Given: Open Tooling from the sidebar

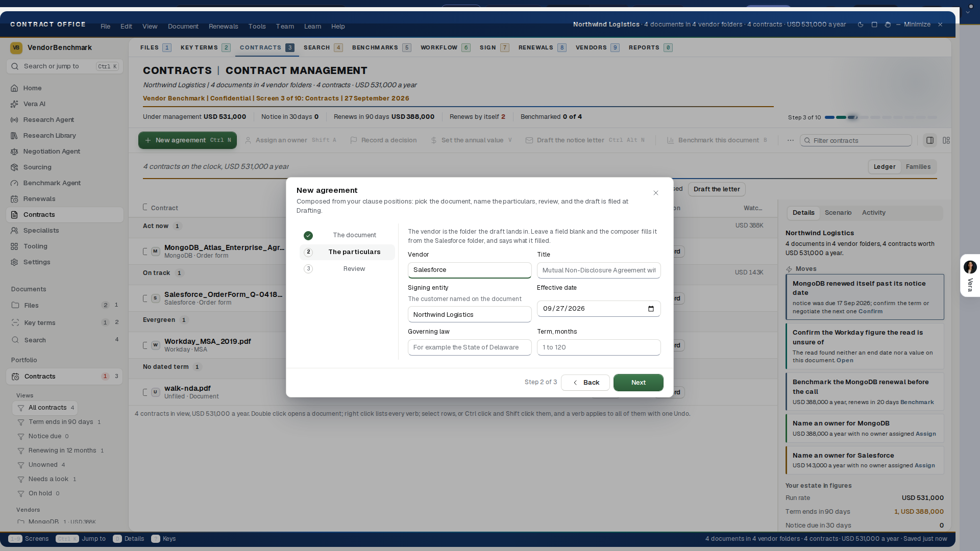Looking at the screenshot, I should click(x=65, y=246).
